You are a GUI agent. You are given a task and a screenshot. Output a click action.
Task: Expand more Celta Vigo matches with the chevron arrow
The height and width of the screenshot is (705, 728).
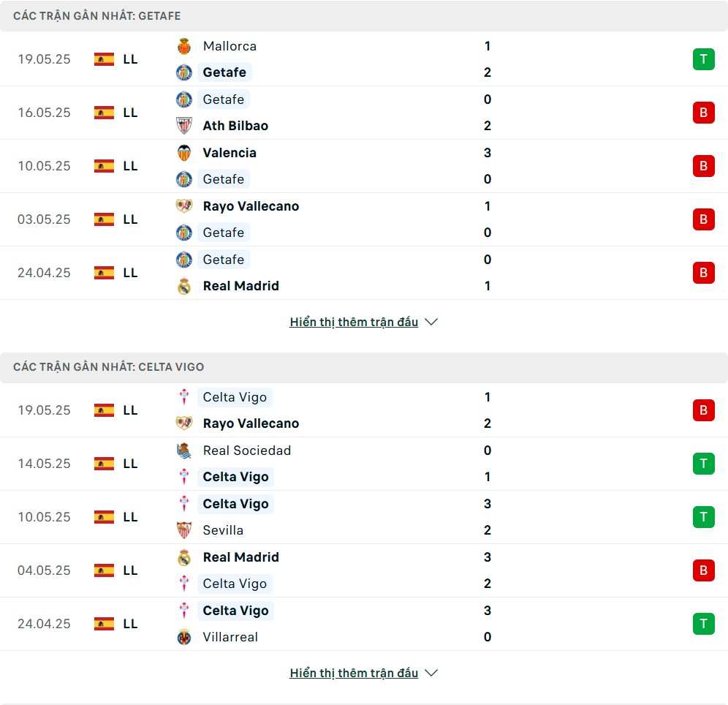[431, 673]
